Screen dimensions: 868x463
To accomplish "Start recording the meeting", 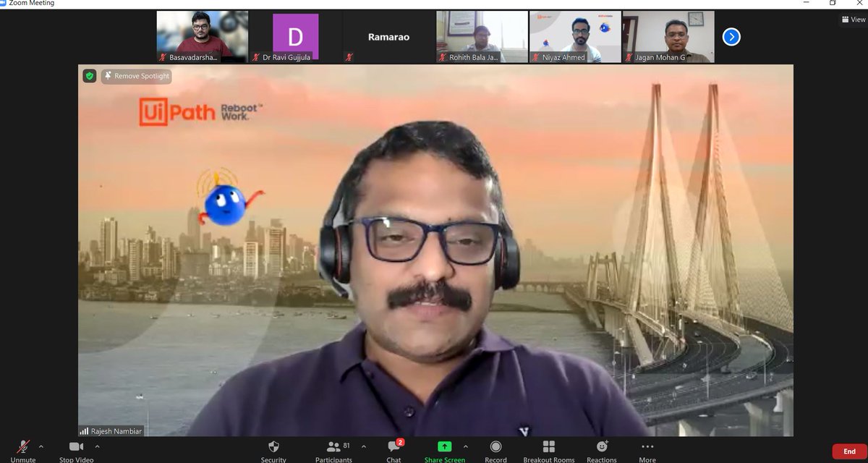I will pos(495,450).
